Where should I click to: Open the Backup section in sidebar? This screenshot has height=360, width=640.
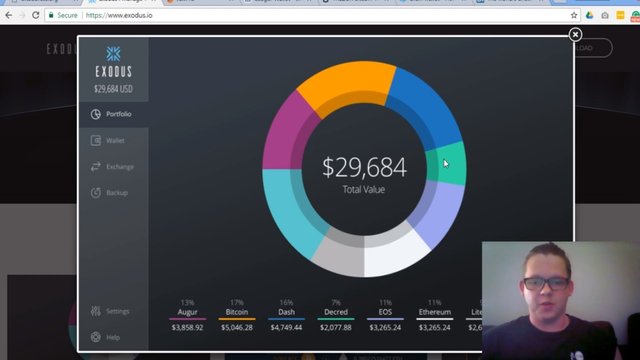[114, 193]
